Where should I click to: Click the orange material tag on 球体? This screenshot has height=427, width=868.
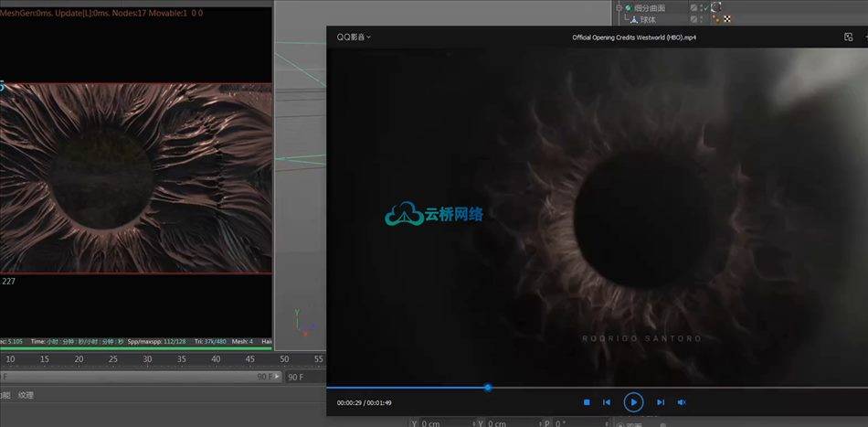716,19
